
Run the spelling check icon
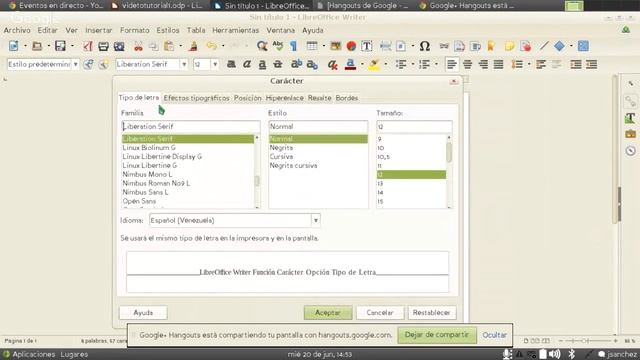coord(278,46)
